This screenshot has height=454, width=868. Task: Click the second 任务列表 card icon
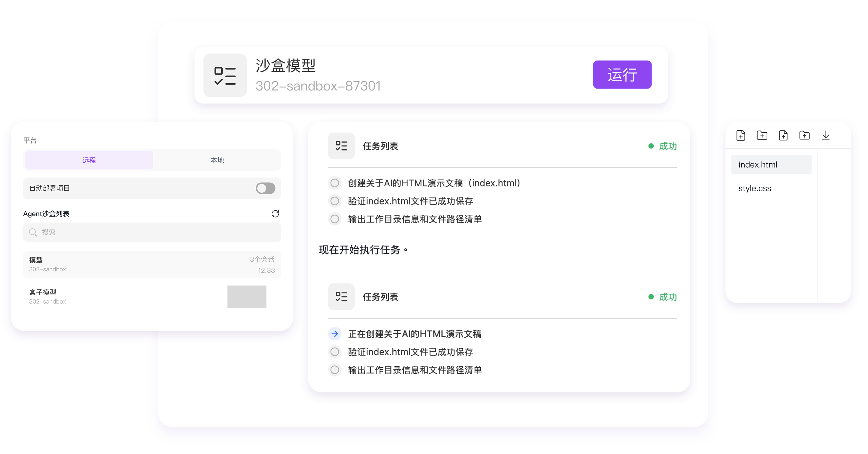341,296
